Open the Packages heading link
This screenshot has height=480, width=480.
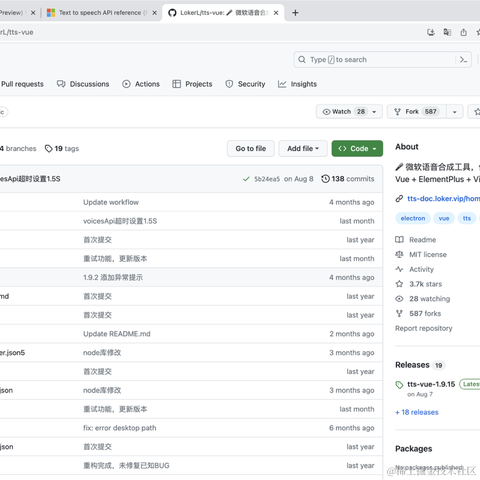click(x=414, y=449)
